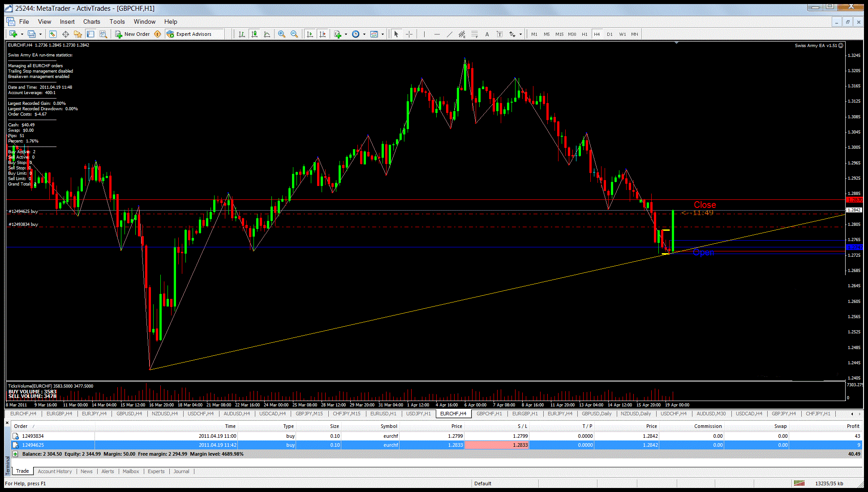This screenshot has height=492, width=868.
Task: Click the New Order button
Action: click(133, 34)
